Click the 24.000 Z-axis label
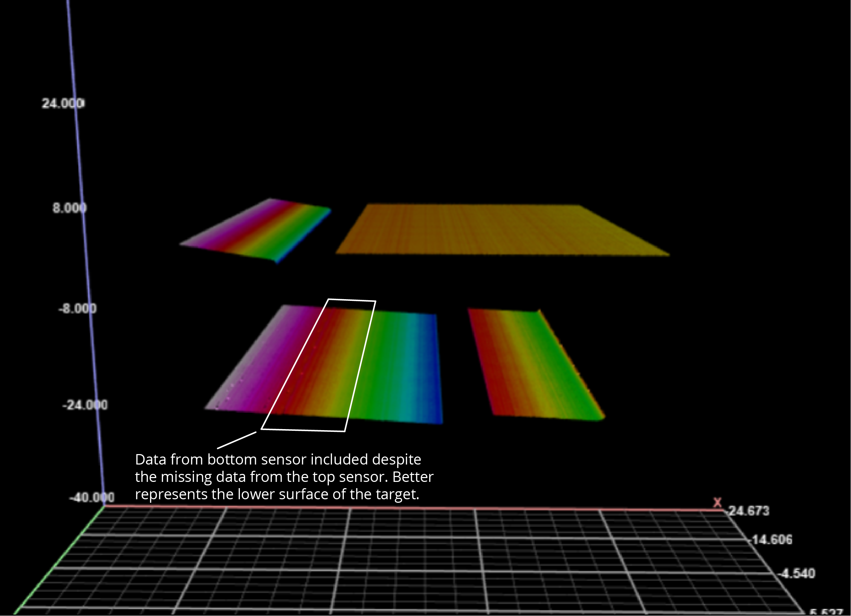The image size is (851, 616). pos(63,103)
